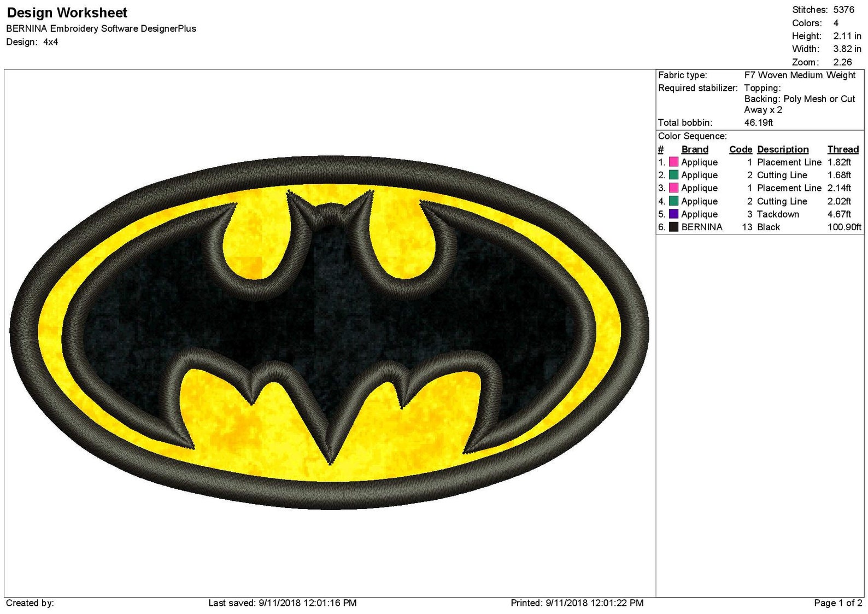Click 'Backing: Poly Mesh or Cut Away x 2'

pyautogui.click(x=800, y=104)
